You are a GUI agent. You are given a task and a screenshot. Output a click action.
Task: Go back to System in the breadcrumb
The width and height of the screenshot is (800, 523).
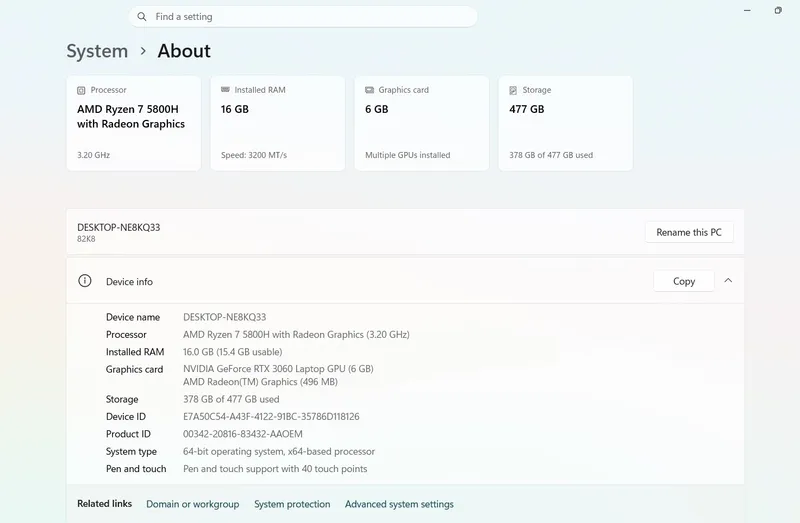tap(97, 51)
